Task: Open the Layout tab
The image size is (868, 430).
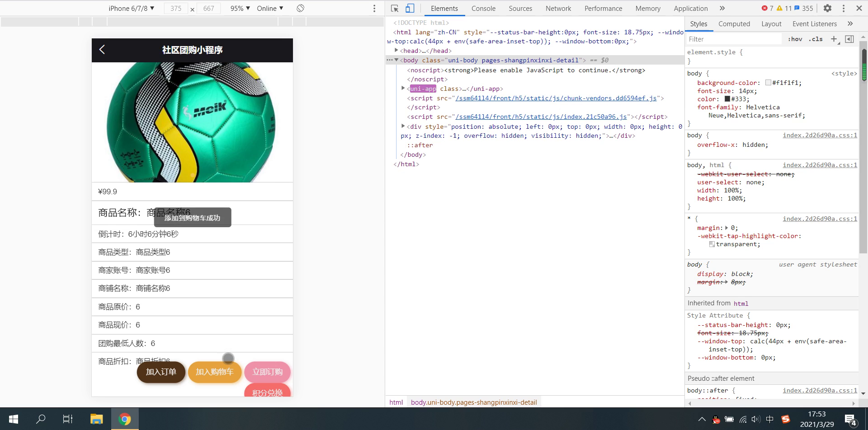Action: tap(771, 23)
